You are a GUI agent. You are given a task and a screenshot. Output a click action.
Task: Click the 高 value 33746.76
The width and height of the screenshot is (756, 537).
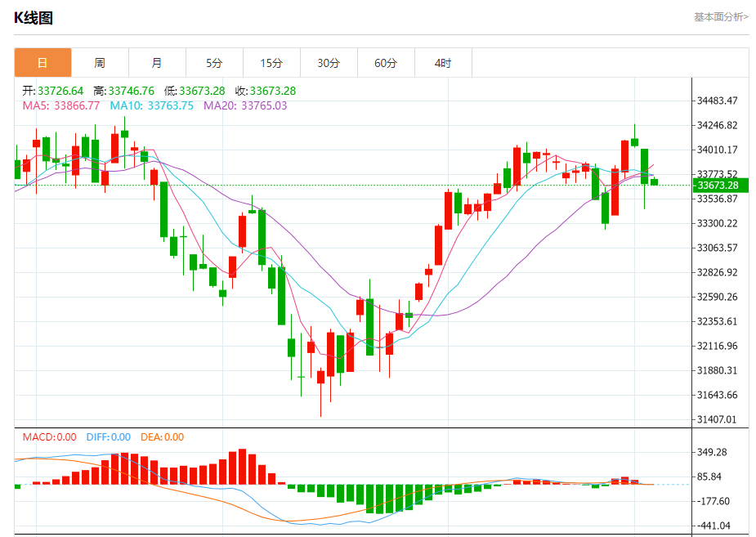pos(131,91)
